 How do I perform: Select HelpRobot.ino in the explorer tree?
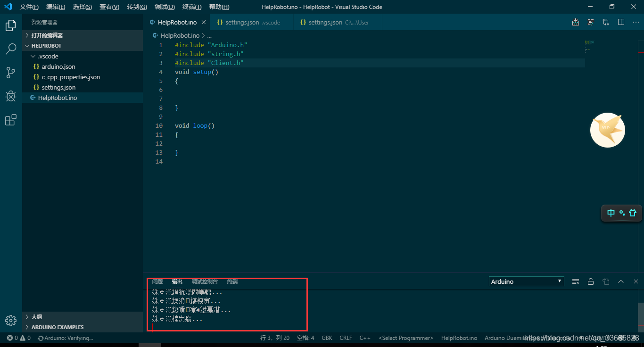click(x=83, y=98)
